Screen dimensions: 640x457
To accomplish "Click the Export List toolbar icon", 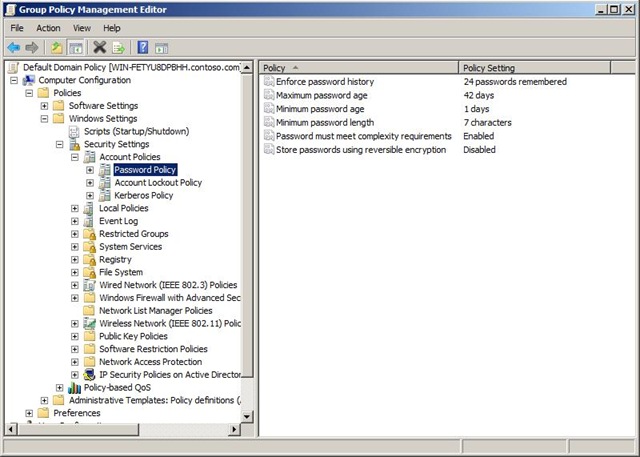I will [x=118, y=48].
